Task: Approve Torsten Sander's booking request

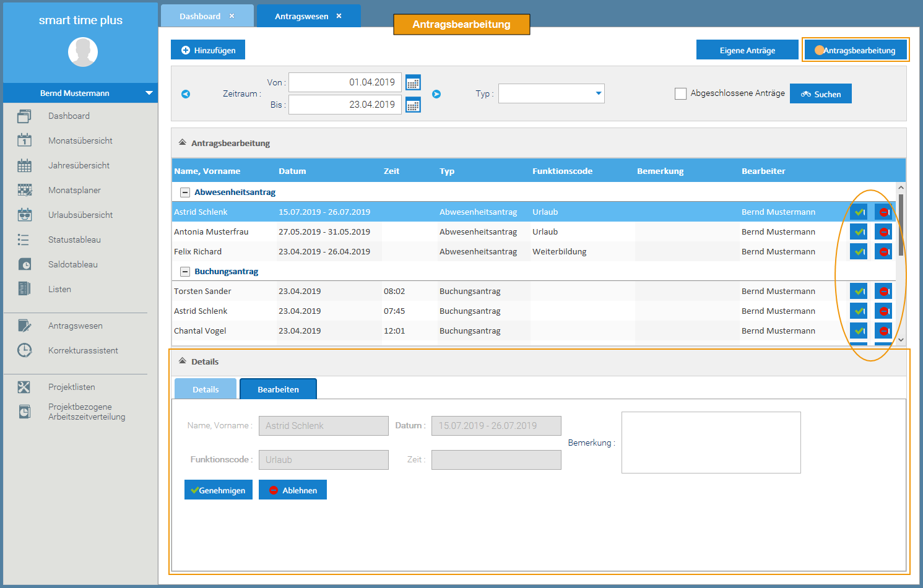Action: coord(859,291)
